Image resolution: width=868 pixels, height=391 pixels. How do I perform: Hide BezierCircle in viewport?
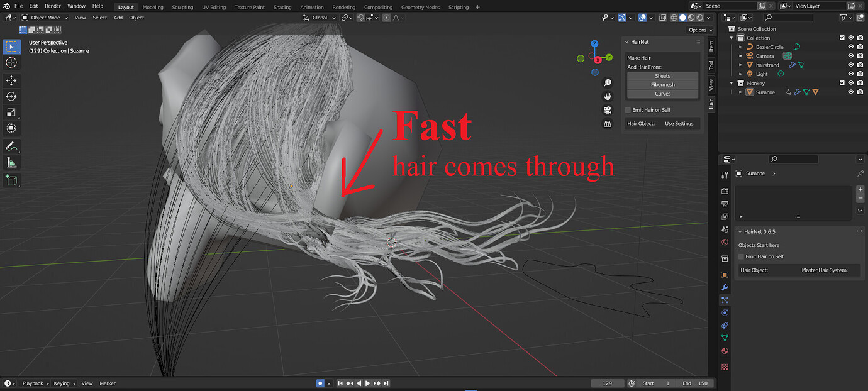(851, 47)
